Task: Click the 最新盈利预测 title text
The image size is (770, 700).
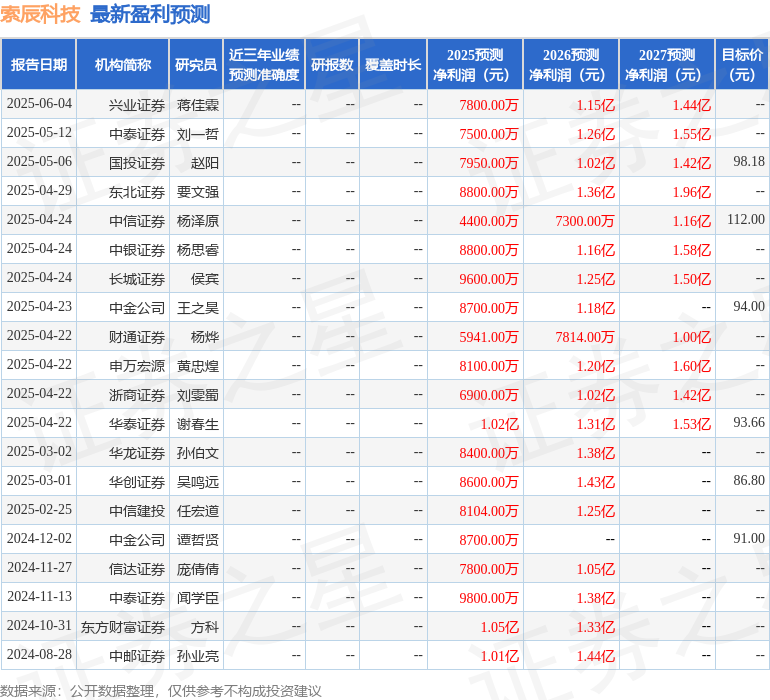Action: point(150,14)
